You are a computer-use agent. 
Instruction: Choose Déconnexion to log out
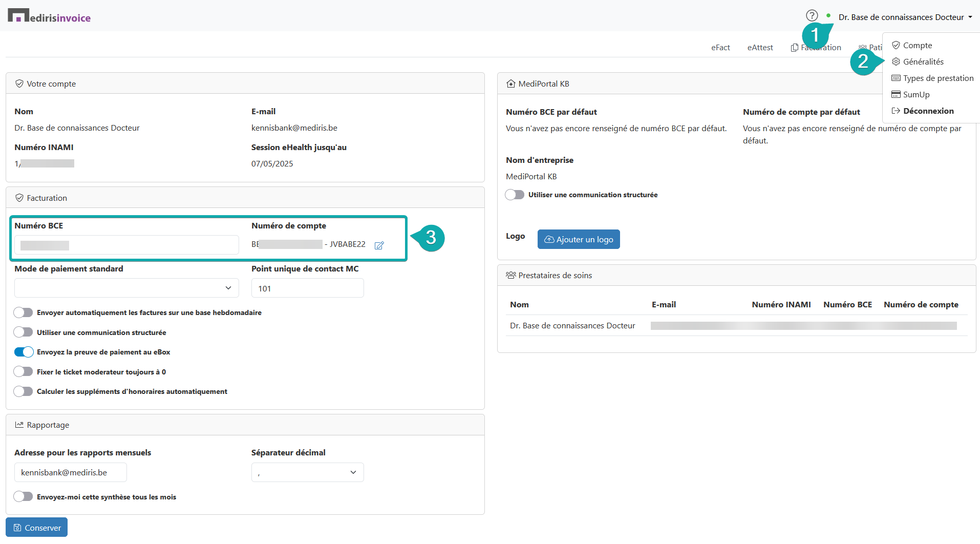(x=923, y=111)
